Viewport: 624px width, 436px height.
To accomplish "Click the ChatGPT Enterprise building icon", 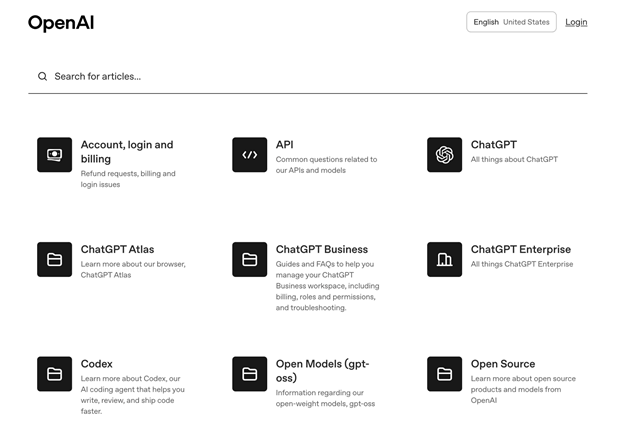I will coord(444,260).
